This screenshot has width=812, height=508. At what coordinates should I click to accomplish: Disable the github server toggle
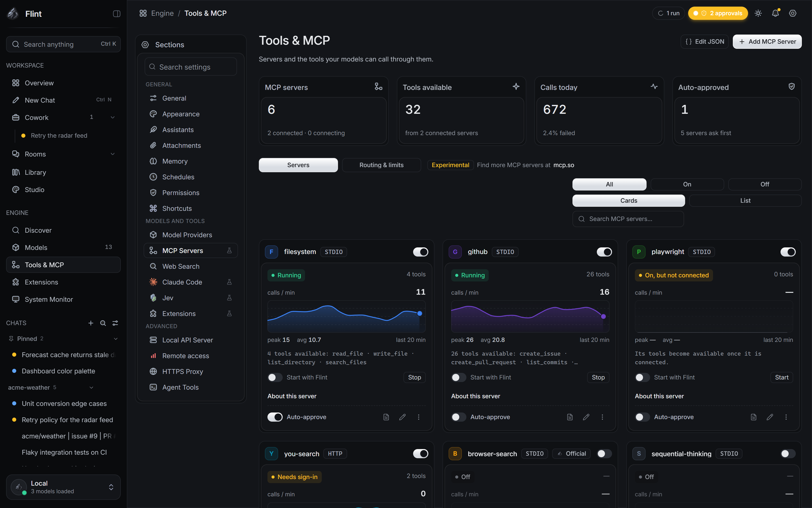(x=604, y=252)
